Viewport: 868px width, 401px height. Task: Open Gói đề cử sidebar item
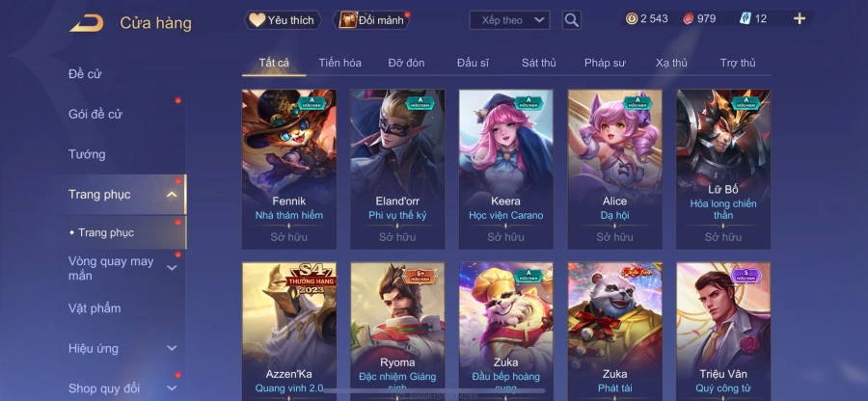click(95, 114)
